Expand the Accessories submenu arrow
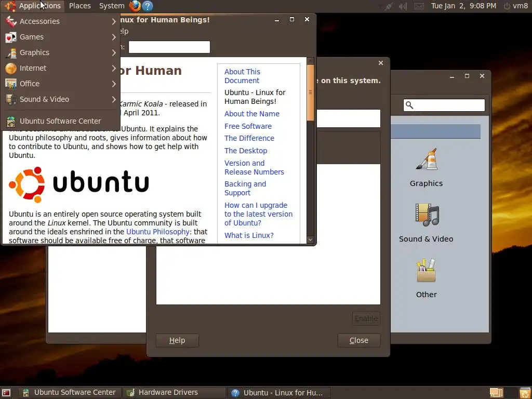Screen dimensions: 532x399 click(x=114, y=21)
